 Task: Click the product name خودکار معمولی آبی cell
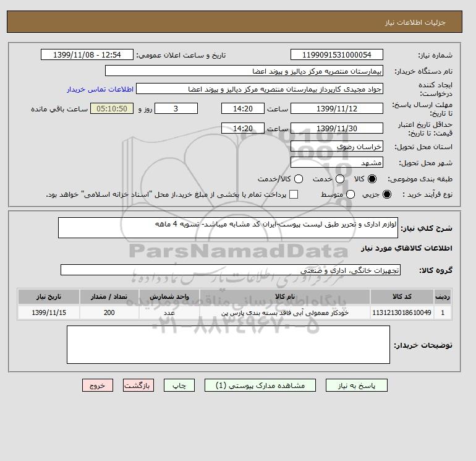click(285, 312)
